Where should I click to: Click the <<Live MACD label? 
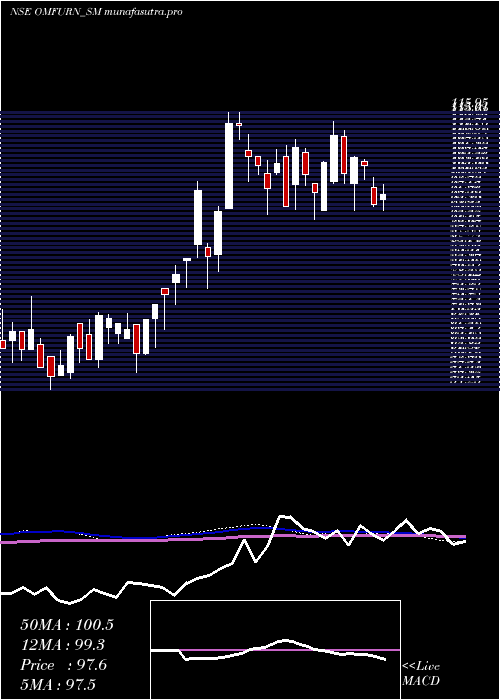coord(421,673)
